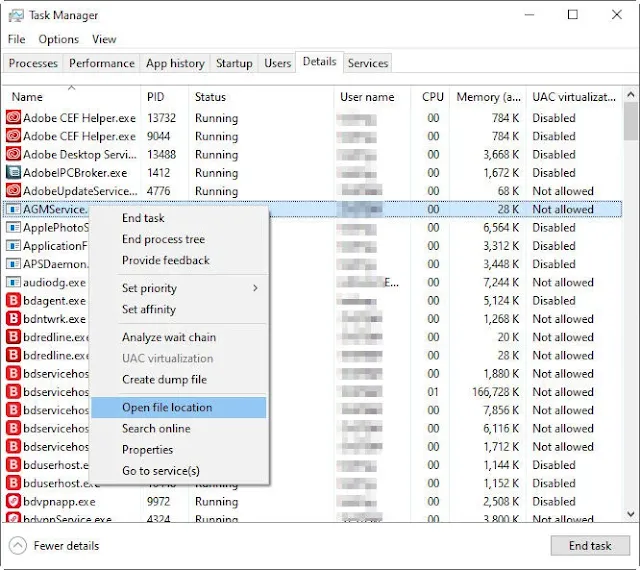
Task: Click the bduserhost icon with 1,152 K memory
Action: [13, 483]
